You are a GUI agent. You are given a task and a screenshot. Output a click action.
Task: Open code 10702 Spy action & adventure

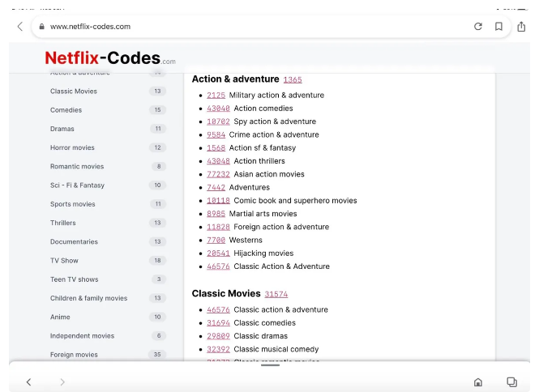[218, 121]
